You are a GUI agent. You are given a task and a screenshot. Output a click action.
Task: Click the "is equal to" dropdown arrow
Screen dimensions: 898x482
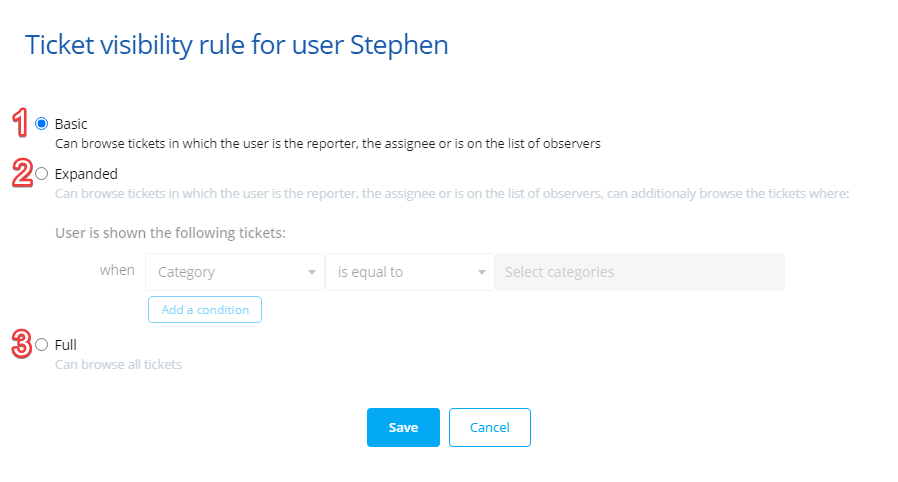click(x=482, y=272)
